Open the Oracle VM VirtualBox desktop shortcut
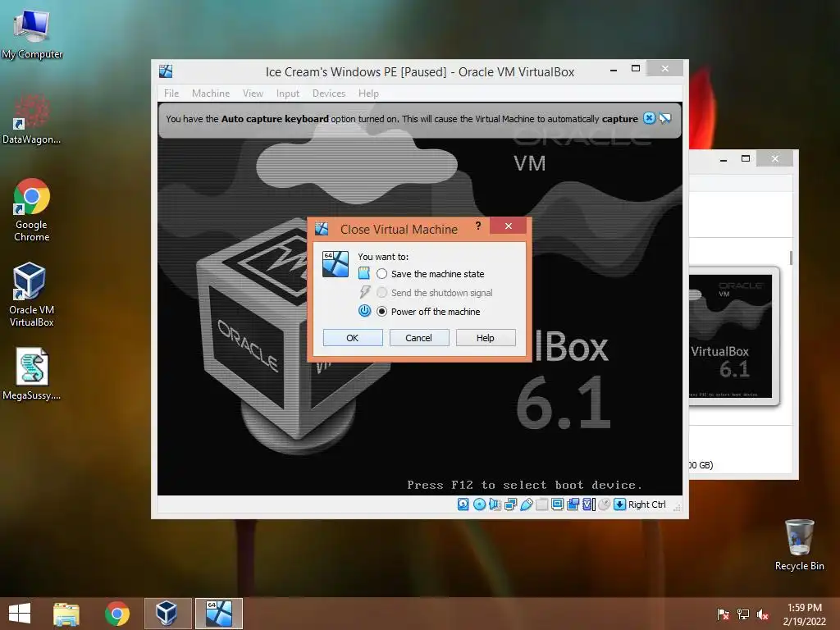Screen dimensions: 840x630 click(31, 294)
